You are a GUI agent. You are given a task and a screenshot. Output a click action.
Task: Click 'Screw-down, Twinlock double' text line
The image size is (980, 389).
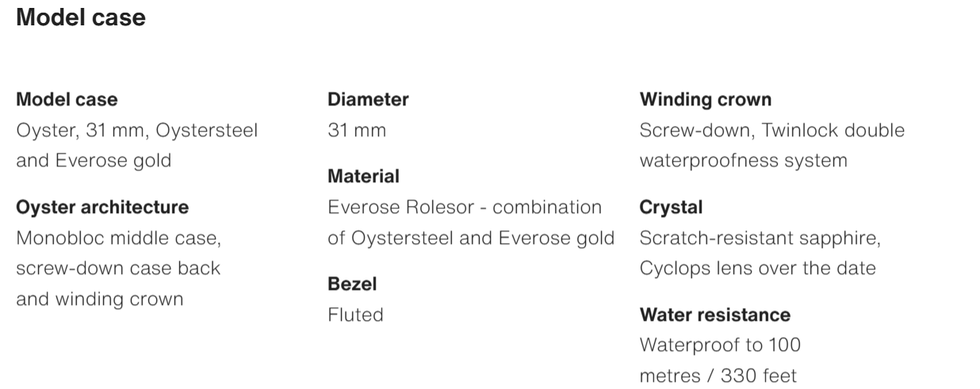pyautogui.click(x=771, y=130)
